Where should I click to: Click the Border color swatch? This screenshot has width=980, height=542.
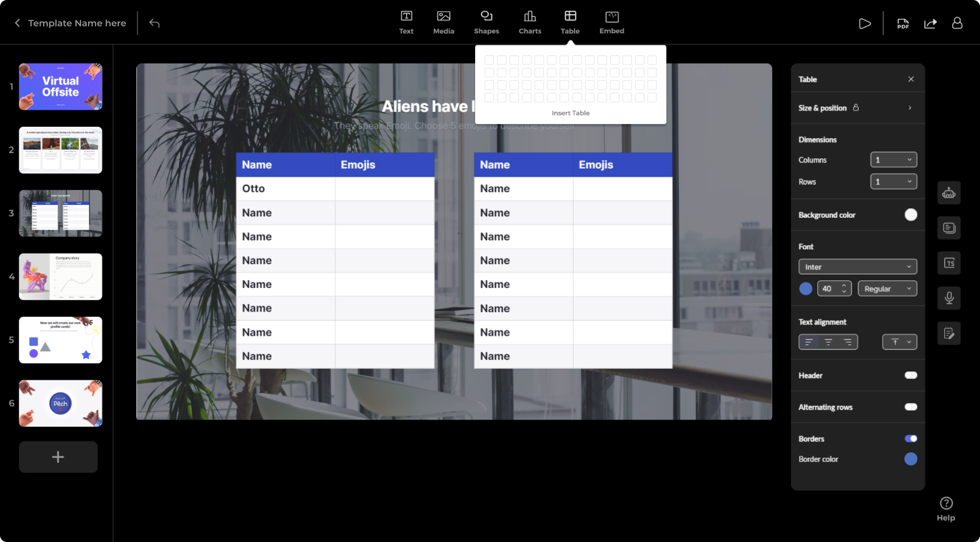coord(910,459)
